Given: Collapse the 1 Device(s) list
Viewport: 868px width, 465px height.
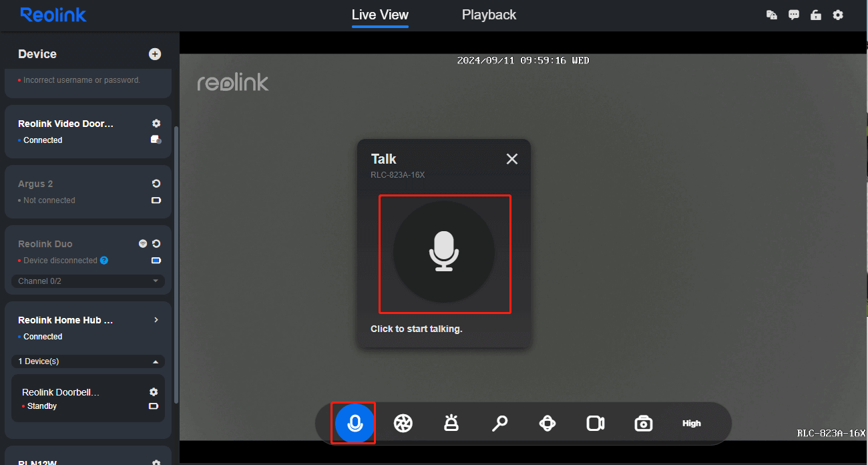Looking at the screenshot, I should [x=88, y=361].
